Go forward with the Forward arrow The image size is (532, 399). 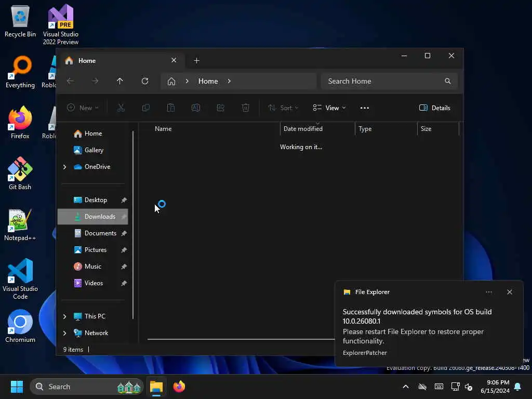[95, 81]
